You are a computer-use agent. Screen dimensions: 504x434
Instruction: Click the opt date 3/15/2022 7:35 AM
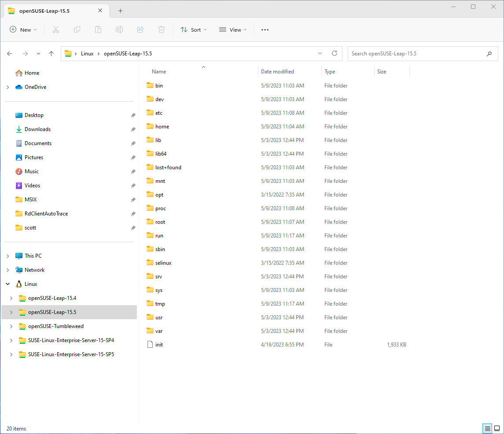pos(282,195)
